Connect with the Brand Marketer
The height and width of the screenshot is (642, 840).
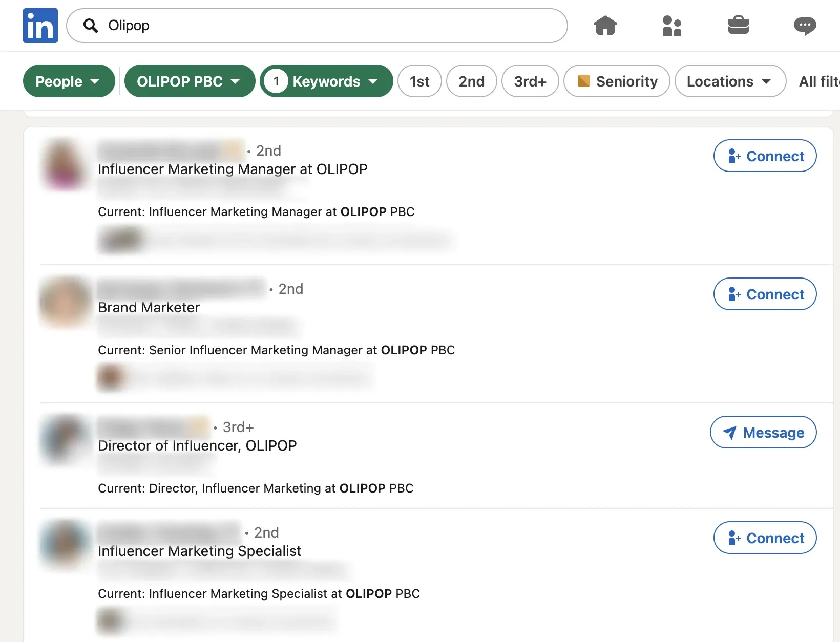tap(765, 294)
